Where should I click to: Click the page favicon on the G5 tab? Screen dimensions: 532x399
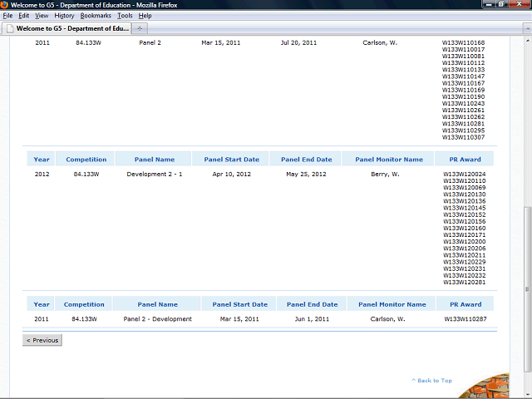(8, 27)
